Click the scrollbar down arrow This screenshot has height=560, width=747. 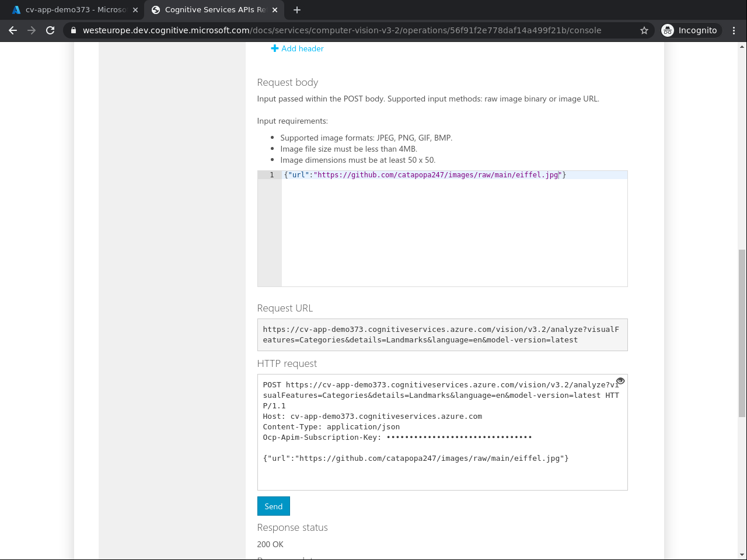point(742,555)
